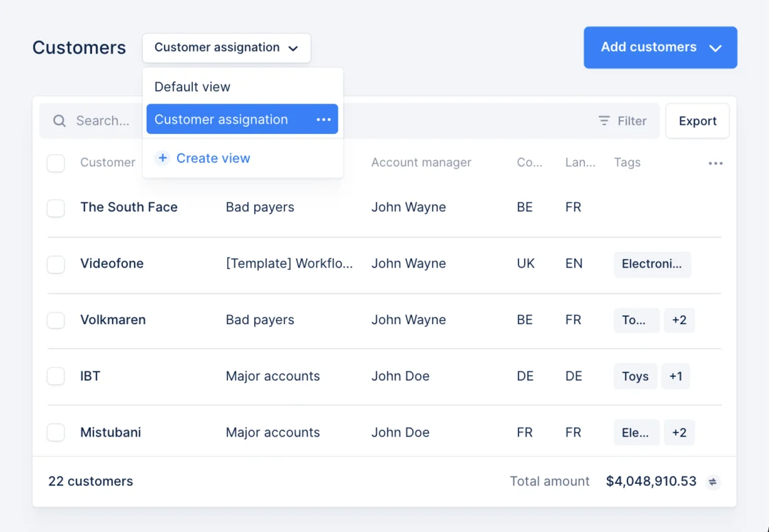Click the Filter lines icon

point(604,121)
